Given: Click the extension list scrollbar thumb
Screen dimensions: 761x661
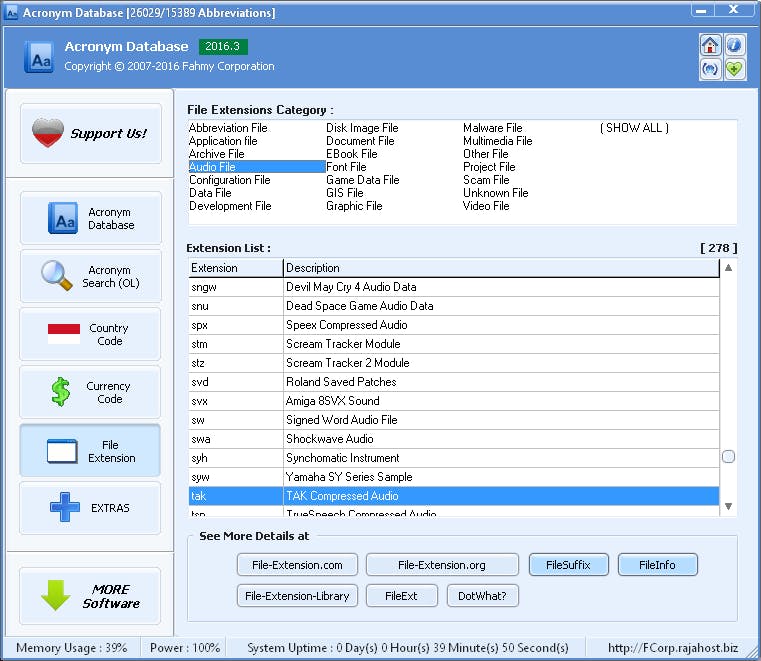Looking at the screenshot, I should (x=728, y=457).
